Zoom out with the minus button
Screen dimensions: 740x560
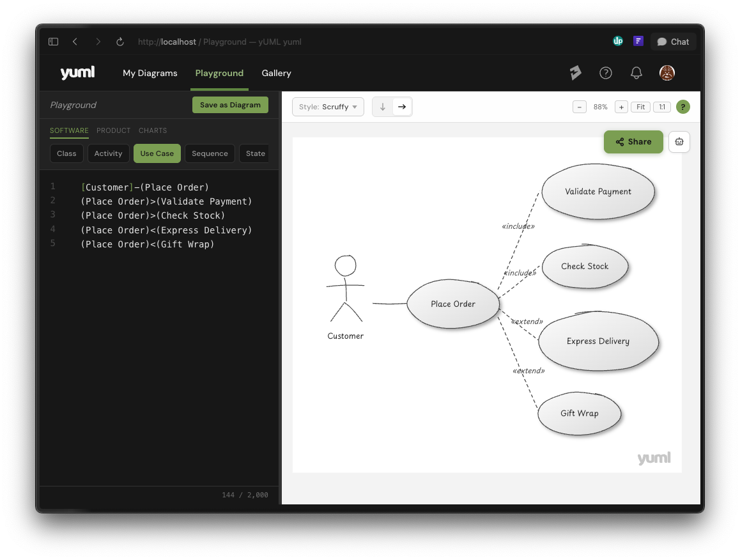(x=580, y=107)
